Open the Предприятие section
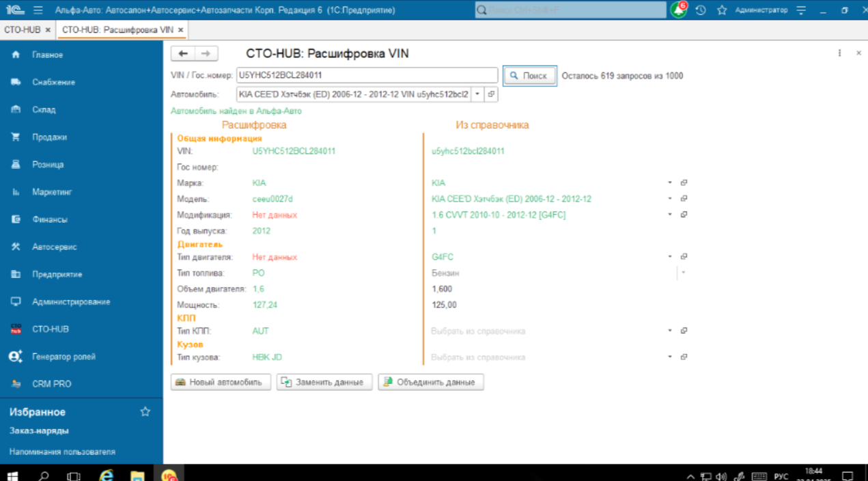The image size is (868, 481). point(57,274)
